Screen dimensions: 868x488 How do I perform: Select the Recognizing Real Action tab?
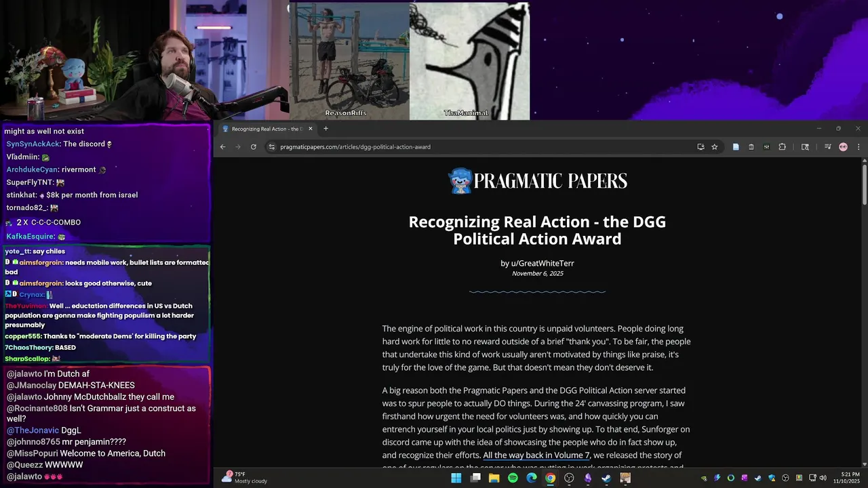tap(268, 129)
